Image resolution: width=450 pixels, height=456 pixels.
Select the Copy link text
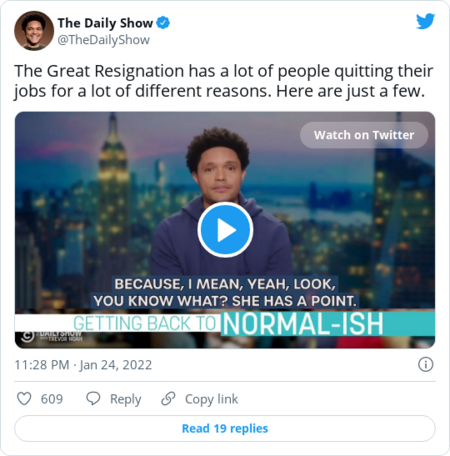pos(212,399)
